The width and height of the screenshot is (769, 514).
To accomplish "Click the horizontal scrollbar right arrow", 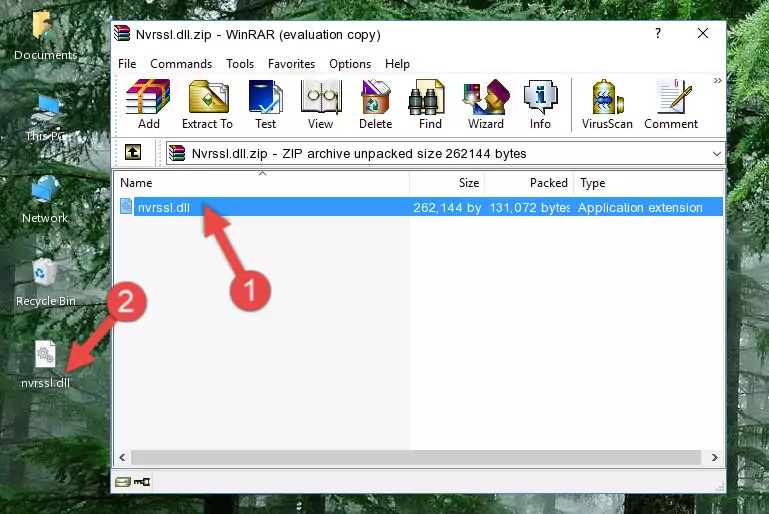I will (715, 457).
